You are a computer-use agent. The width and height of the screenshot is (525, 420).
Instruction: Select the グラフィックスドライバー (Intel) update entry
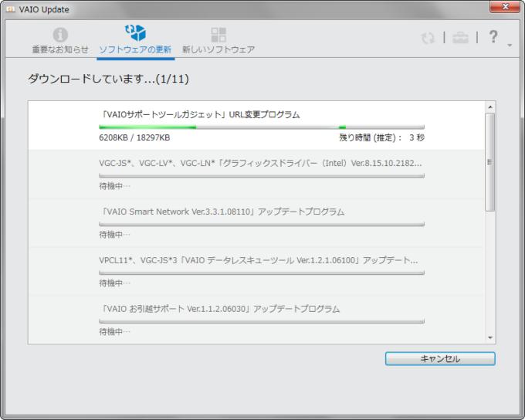pyautogui.click(x=261, y=164)
